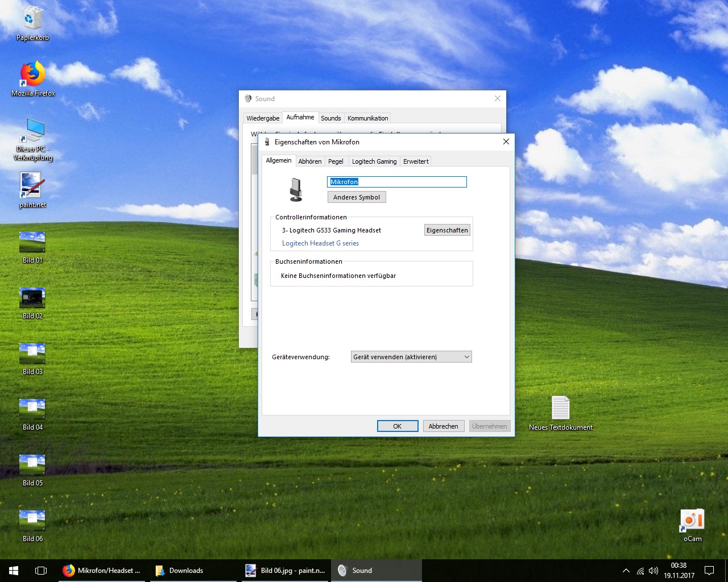
Task: Click "3- Logitech G533 Gaming Headset" text
Action: coord(332,230)
